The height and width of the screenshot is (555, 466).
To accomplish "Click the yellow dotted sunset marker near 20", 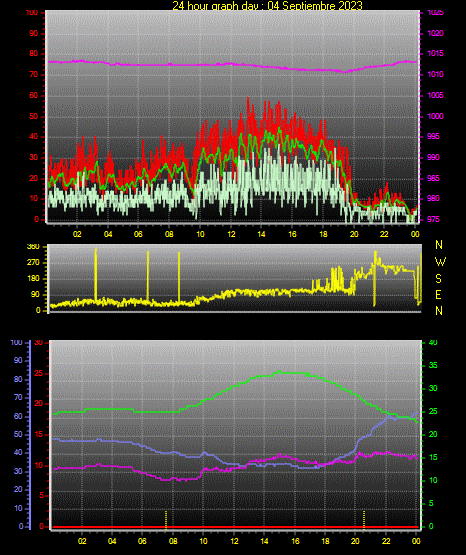I will tap(364, 520).
